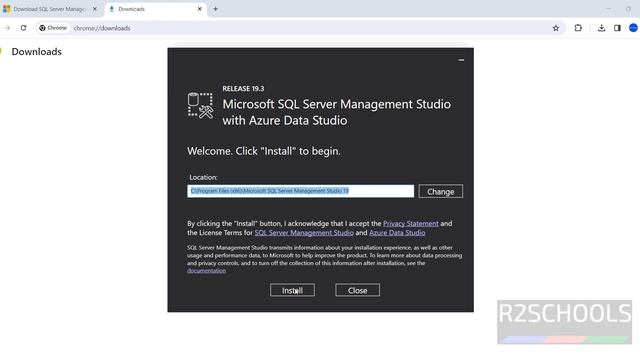
Task: Maximize the Chrome window
Action: [x=628, y=9]
